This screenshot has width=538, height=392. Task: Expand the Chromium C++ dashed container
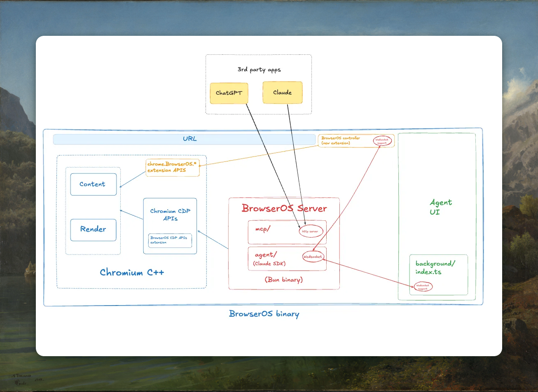tap(131, 272)
